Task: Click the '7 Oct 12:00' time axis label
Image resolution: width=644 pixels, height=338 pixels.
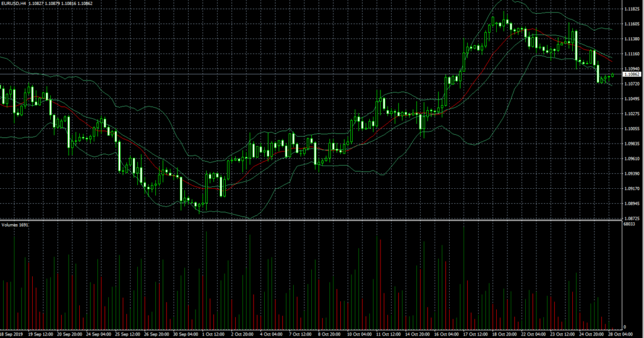Action: (x=300, y=334)
